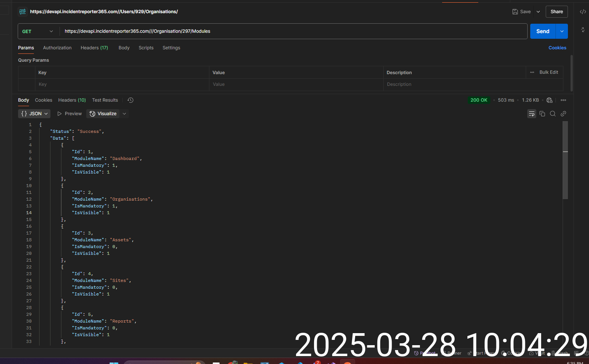This screenshot has height=364, width=589.
Task: Open search in the response body
Action: click(553, 114)
